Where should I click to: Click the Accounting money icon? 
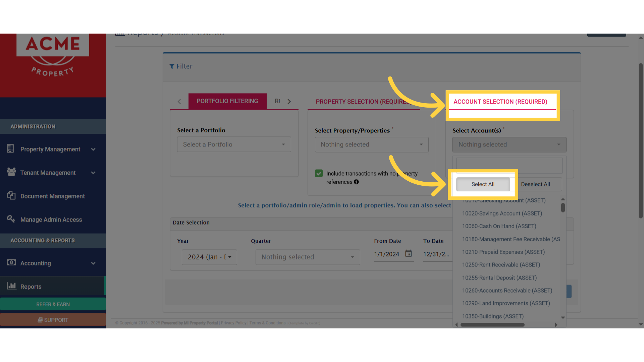(x=11, y=262)
